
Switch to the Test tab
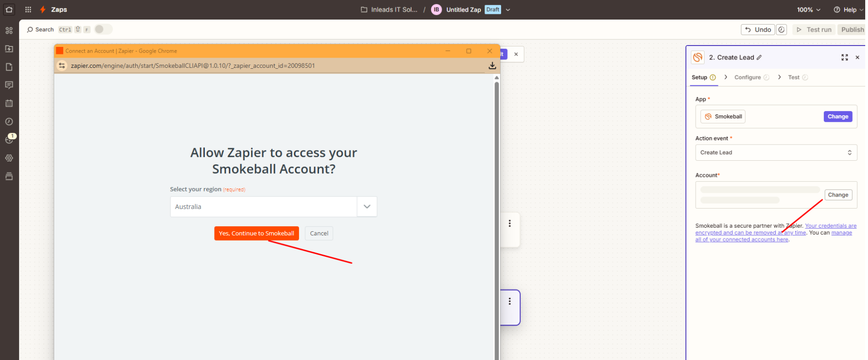798,78
